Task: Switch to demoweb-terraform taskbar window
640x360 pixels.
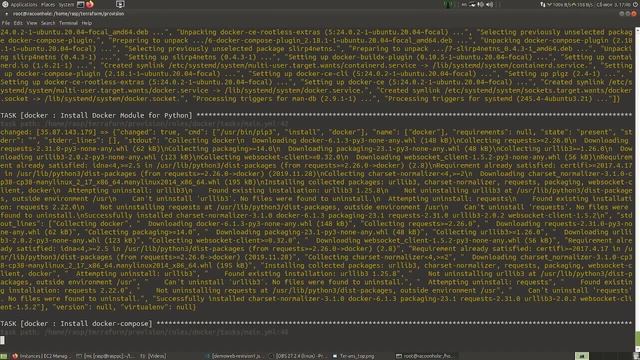Action: pos(233,356)
